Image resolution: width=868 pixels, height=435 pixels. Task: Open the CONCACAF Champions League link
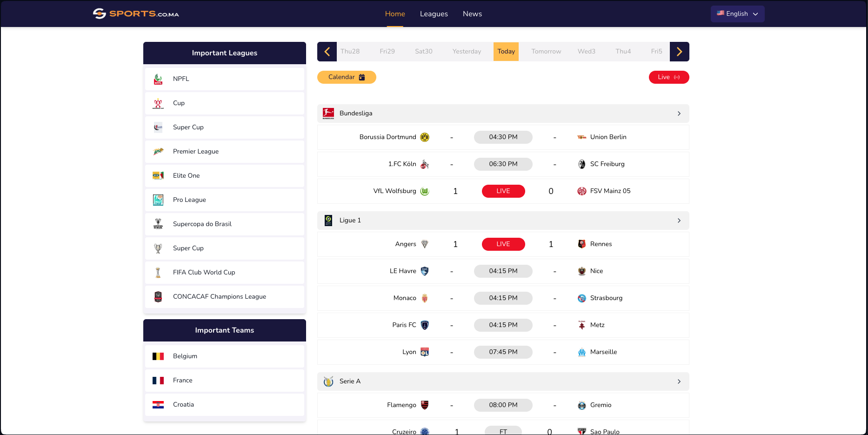(x=225, y=297)
